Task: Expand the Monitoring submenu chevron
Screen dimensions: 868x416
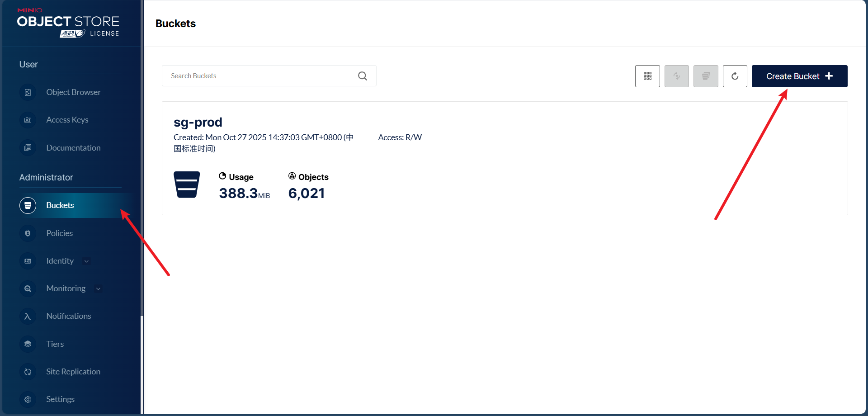Action: coord(98,288)
